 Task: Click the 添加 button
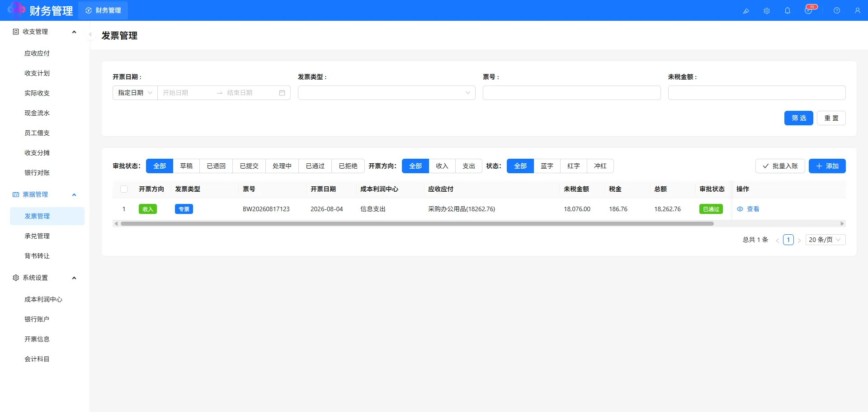(x=827, y=166)
